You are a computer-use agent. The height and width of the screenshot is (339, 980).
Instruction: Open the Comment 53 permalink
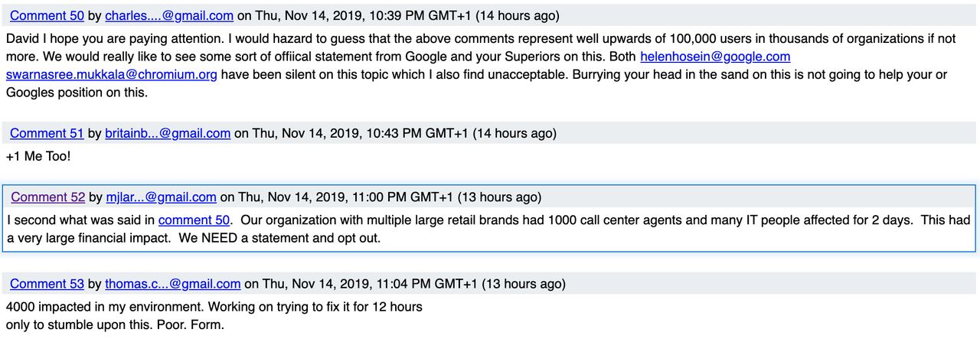point(47,284)
